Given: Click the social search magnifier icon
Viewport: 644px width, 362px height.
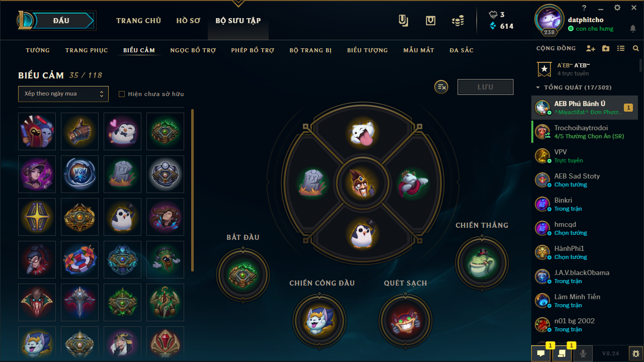Looking at the screenshot, I should [x=636, y=49].
